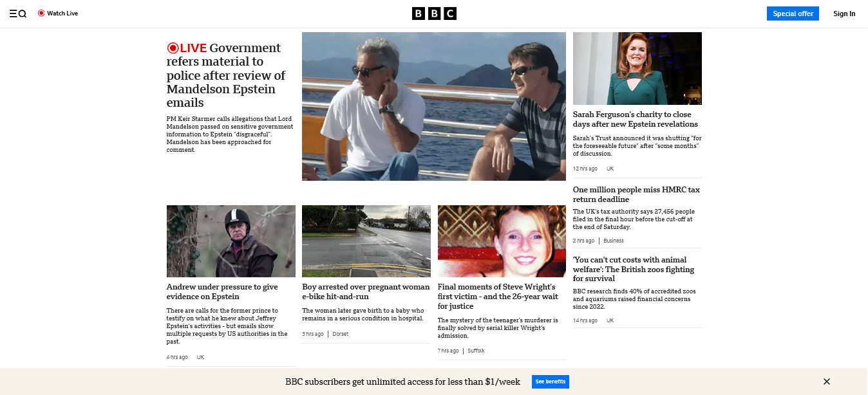Viewport: 868px width, 395px height.
Task: Click the red LIVE indicator icon
Action: (173, 48)
